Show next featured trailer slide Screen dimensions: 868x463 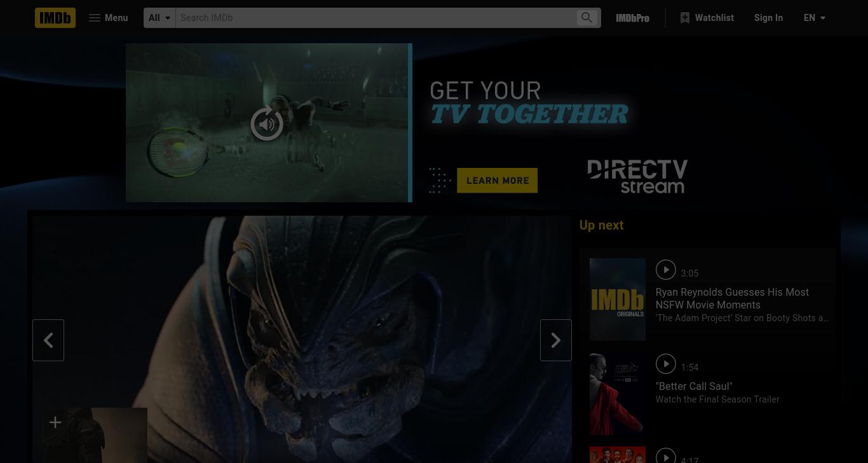[556, 340]
